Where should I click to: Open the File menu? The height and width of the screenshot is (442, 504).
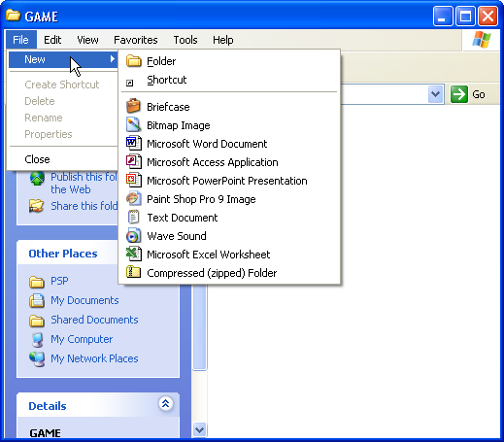click(20, 40)
